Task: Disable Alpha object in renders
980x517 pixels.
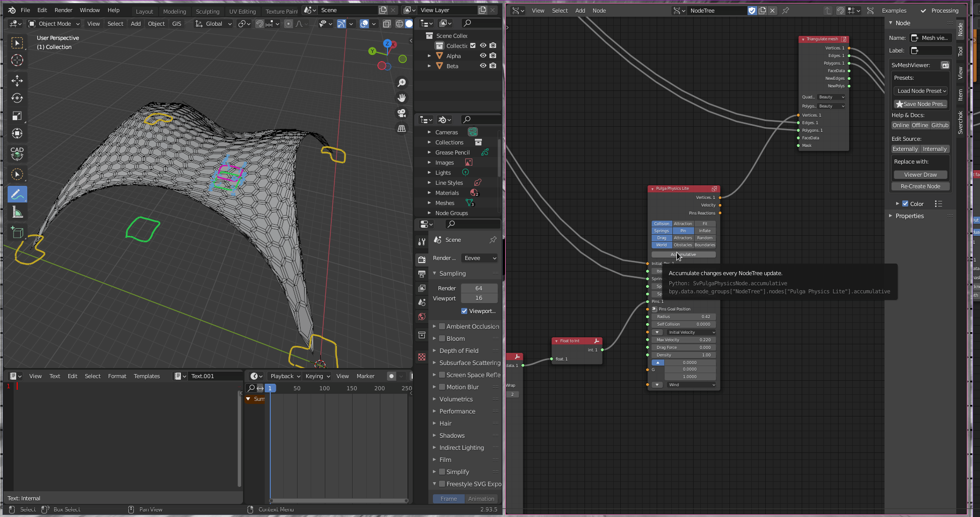Action: pyautogui.click(x=493, y=56)
